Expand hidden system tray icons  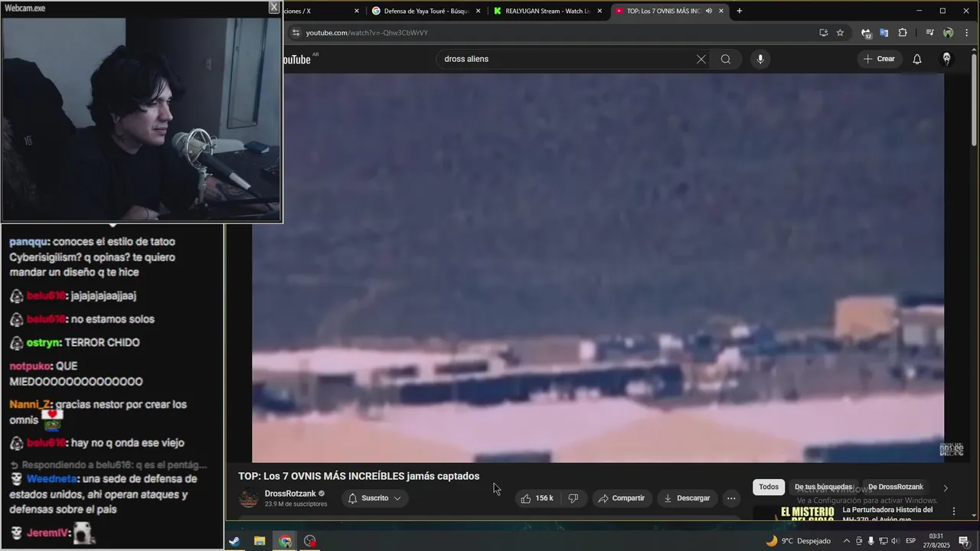click(847, 541)
